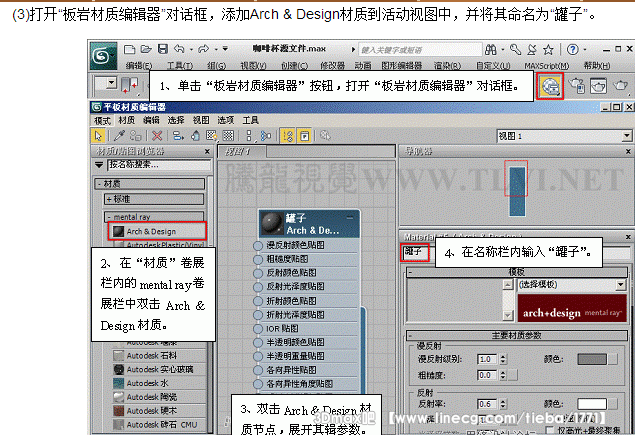The width and height of the screenshot is (635, 435).
Task: Click the Open file folder icon
Action: pyautogui.click(x=146, y=49)
